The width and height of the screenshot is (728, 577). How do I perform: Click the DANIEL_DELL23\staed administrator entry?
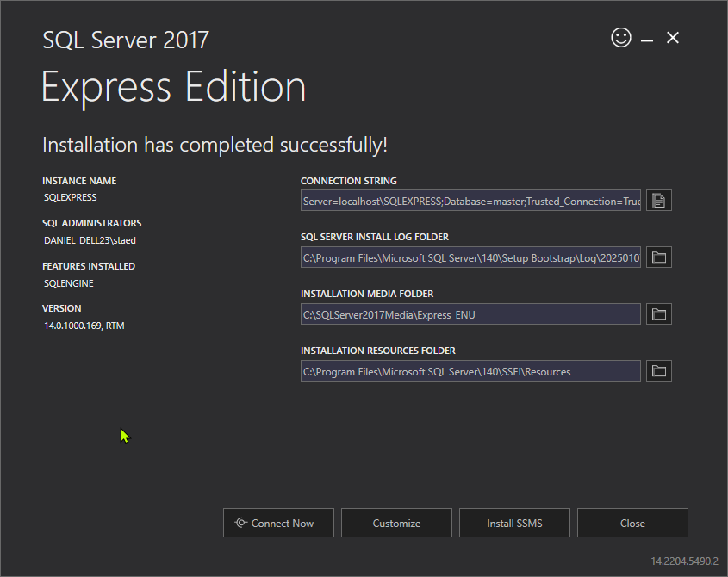click(x=90, y=240)
